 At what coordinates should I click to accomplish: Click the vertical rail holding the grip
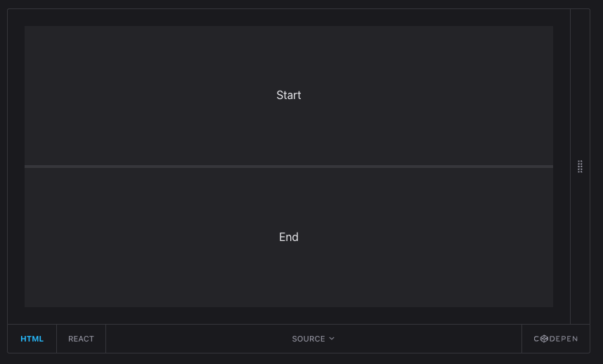pos(580,211)
